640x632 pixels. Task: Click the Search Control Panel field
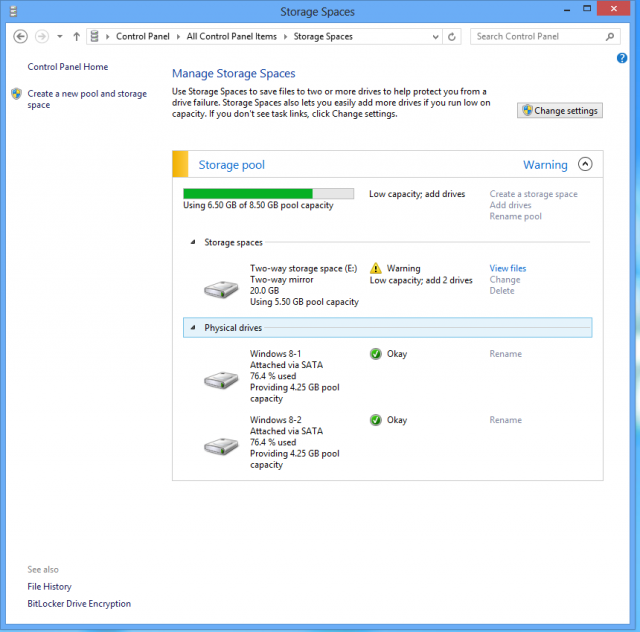point(538,37)
